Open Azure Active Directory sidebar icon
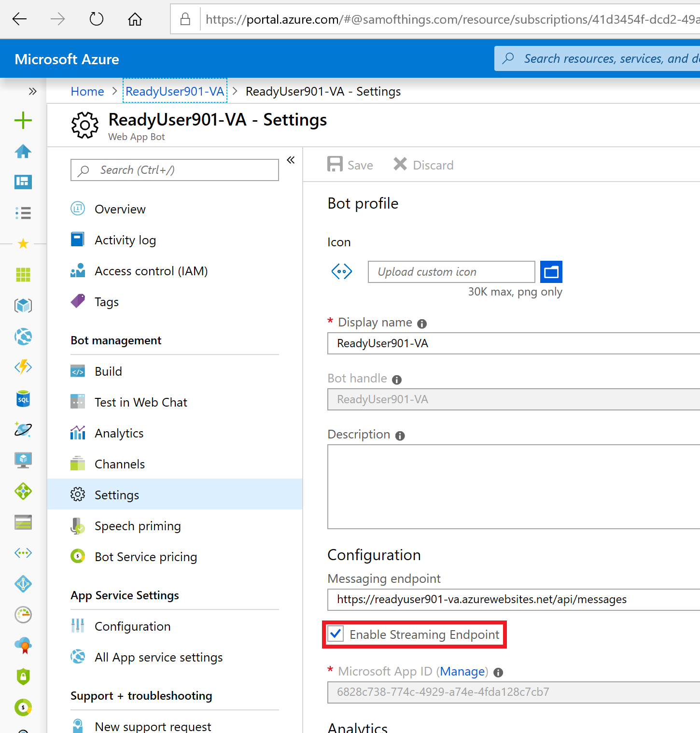This screenshot has width=700, height=733. (23, 584)
